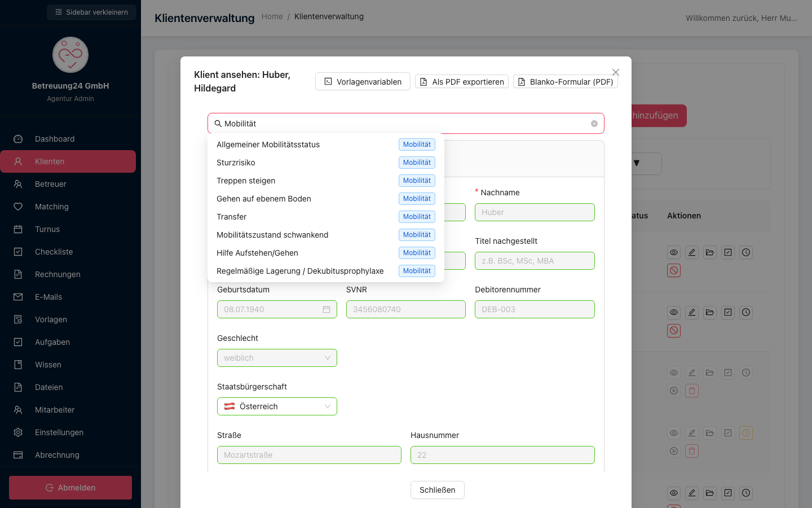Click the magnifier icon in the search field
Image resolution: width=812 pixels, height=508 pixels.
tap(218, 124)
